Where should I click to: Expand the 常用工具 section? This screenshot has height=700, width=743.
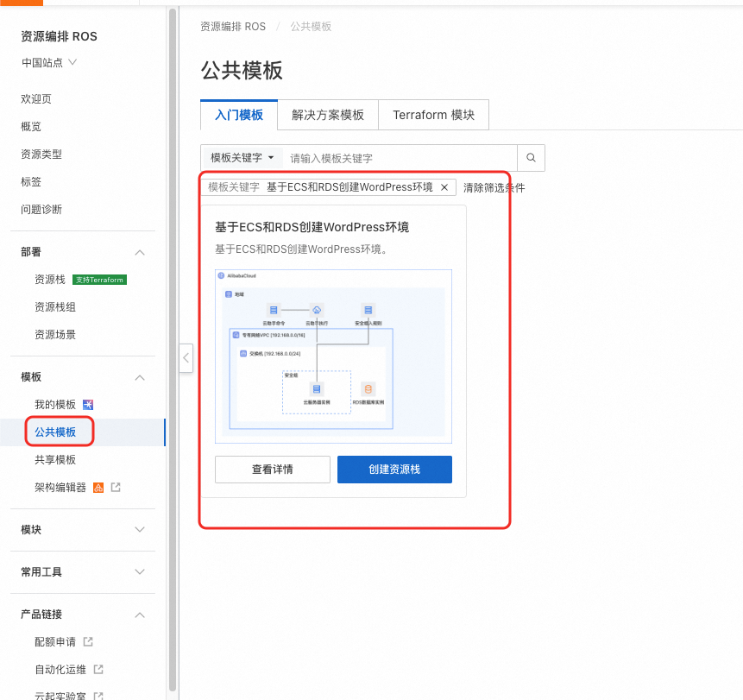140,572
